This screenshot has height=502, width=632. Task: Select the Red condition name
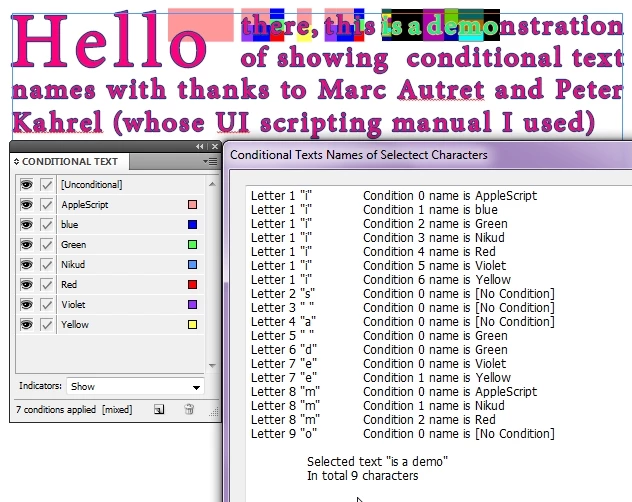(69, 285)
